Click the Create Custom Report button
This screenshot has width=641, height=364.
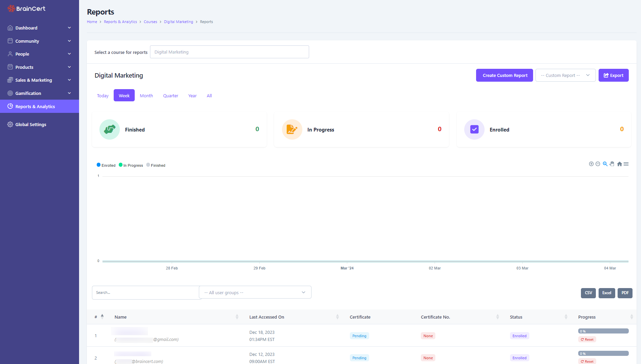click(x=505, y=75)
